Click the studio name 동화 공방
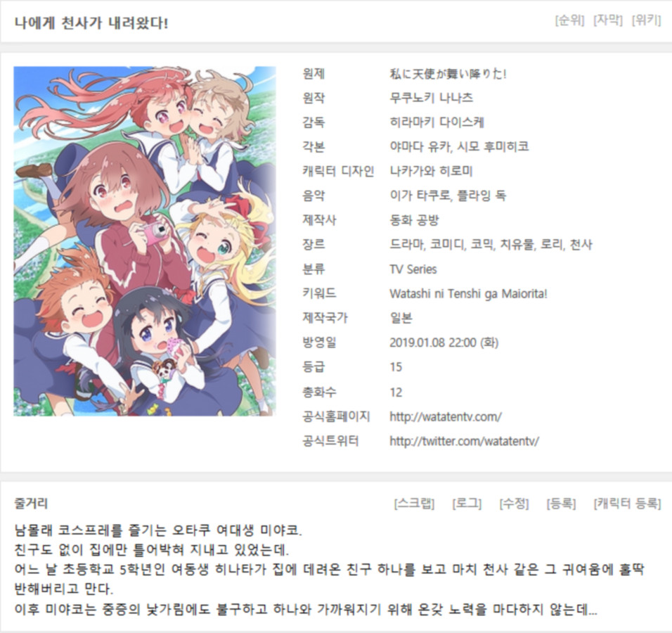The width and height of the screenshot is (672, 633). click(x=414, y=220)
